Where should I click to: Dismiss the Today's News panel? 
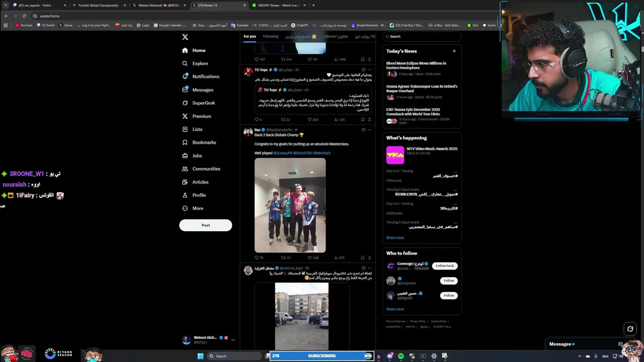(454, 51)
